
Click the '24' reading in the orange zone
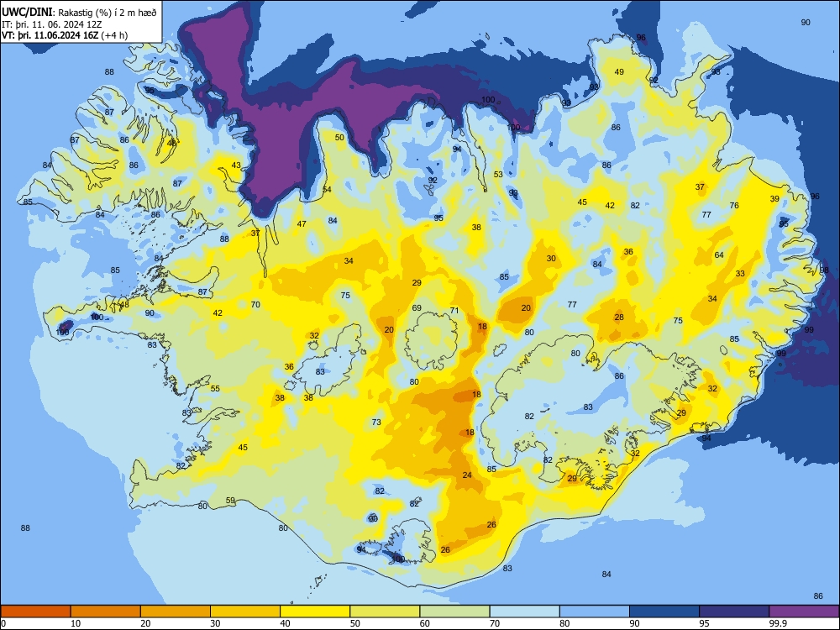coord(467,475)
